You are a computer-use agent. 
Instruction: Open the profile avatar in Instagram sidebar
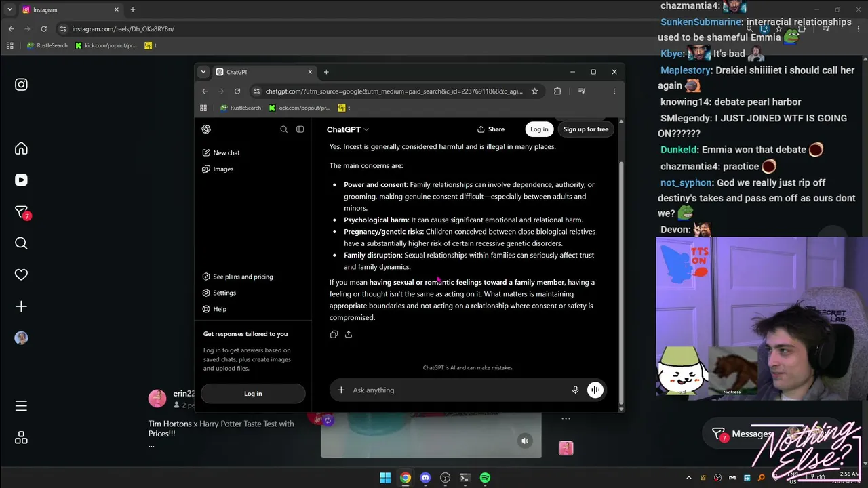tap(21, 338)
